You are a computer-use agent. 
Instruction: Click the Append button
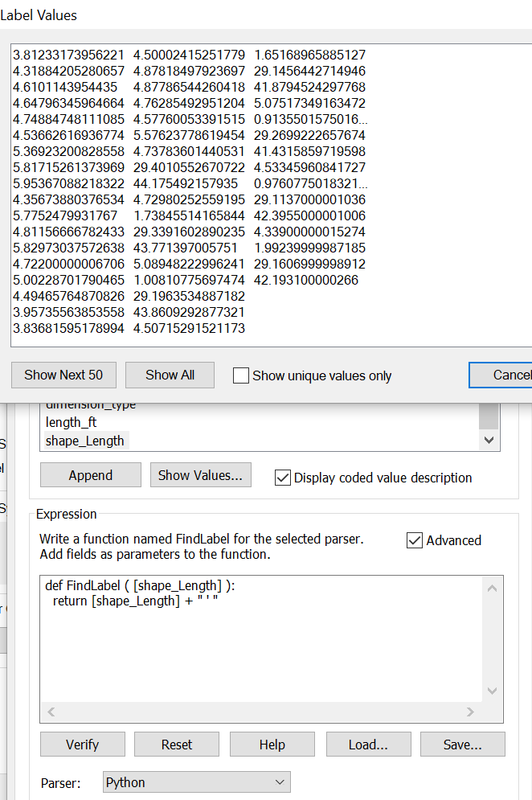90,475
